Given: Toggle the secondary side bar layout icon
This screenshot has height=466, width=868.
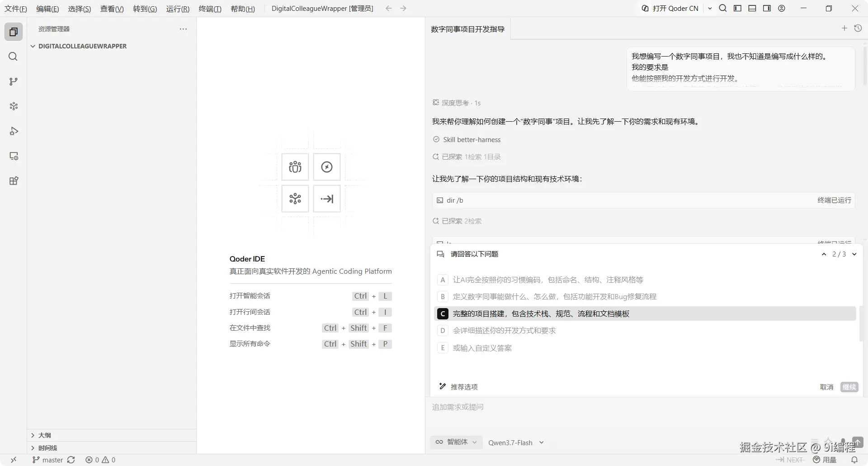Looking at the screenshot, I should 767,8.
